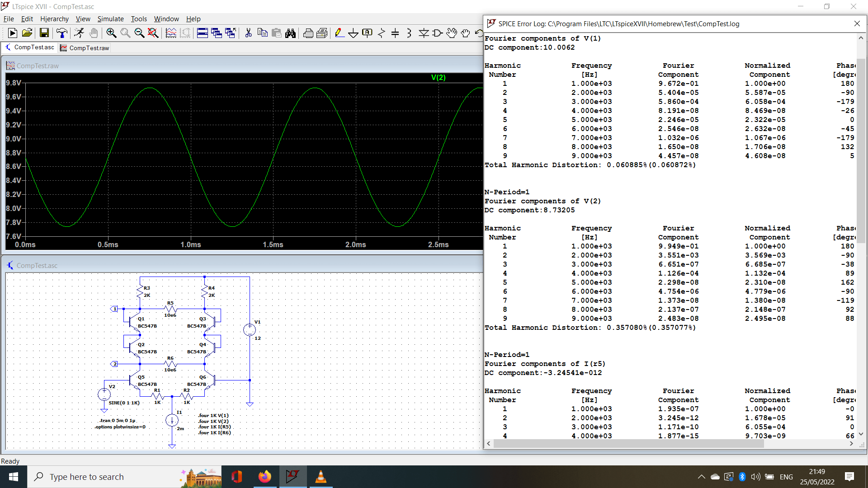
Task: Click the CompTest.raw plot pane title
Action: click(38, 66)
